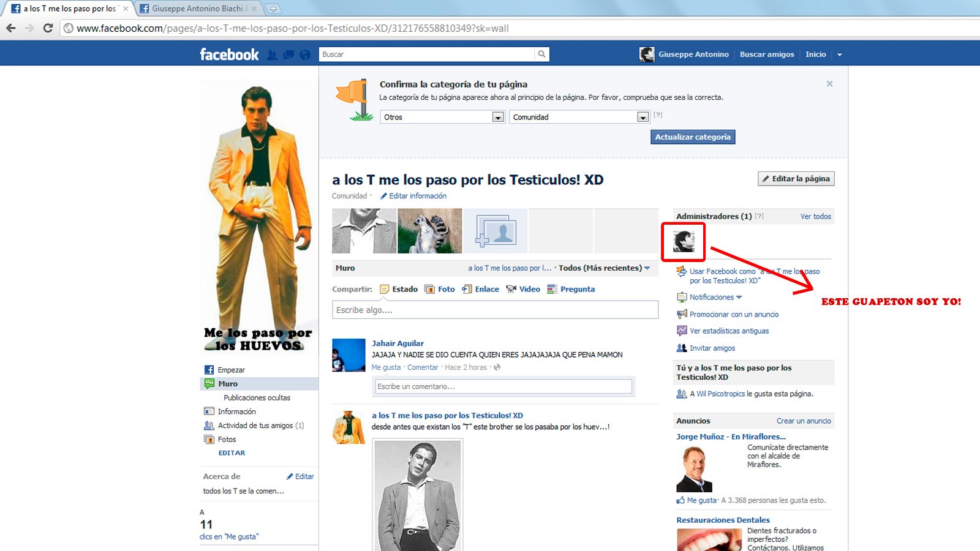Open Jahair Aguilar's profile link
980x551 pixels.
[398, 343]
